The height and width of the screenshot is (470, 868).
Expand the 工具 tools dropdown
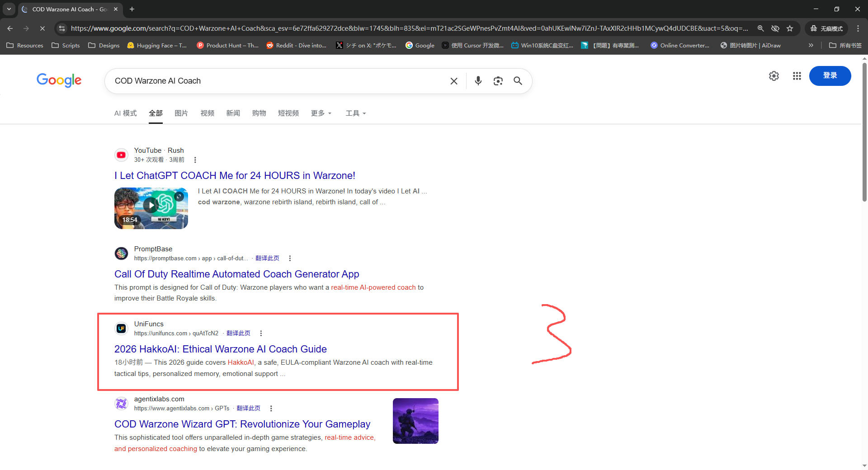(x=355, y=113)
